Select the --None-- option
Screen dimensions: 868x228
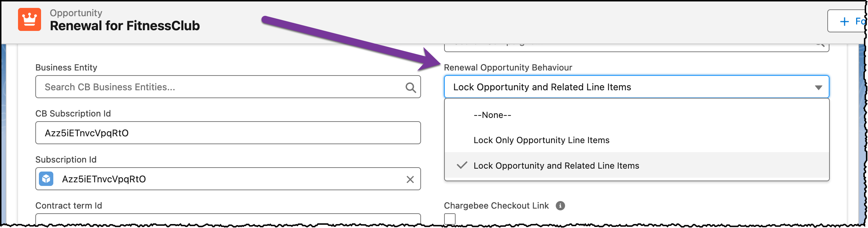pos(492,115)
